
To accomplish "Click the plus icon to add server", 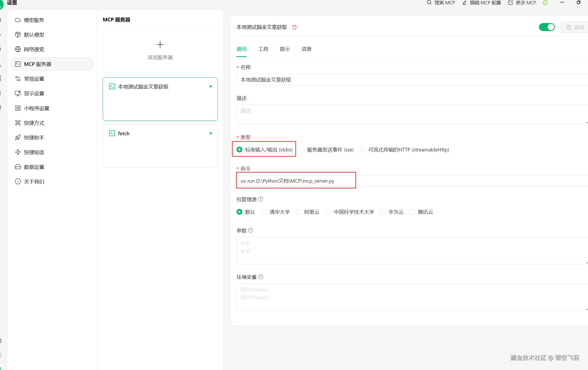I will (160, 44).
